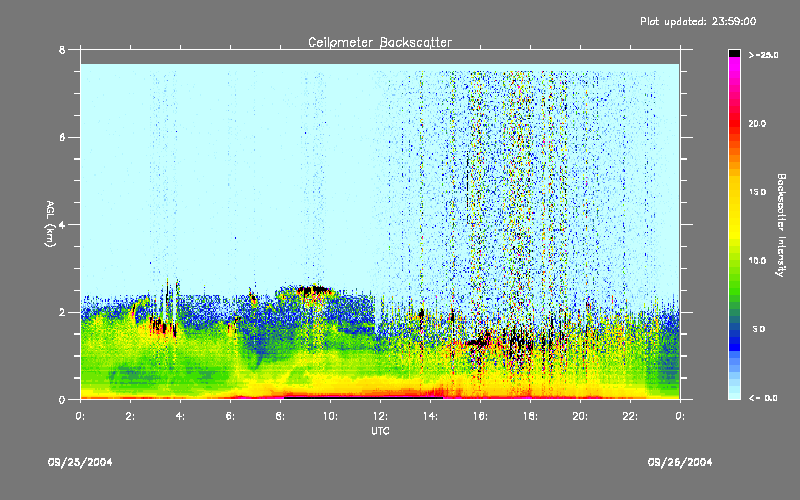Click the "18:" UTC time tick label

click(x=530, y=416)
